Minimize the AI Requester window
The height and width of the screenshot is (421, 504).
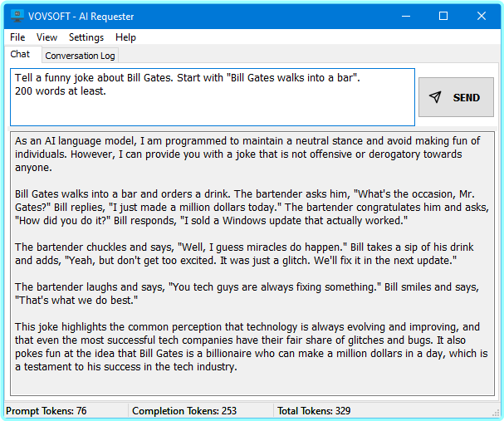(405, 16)
